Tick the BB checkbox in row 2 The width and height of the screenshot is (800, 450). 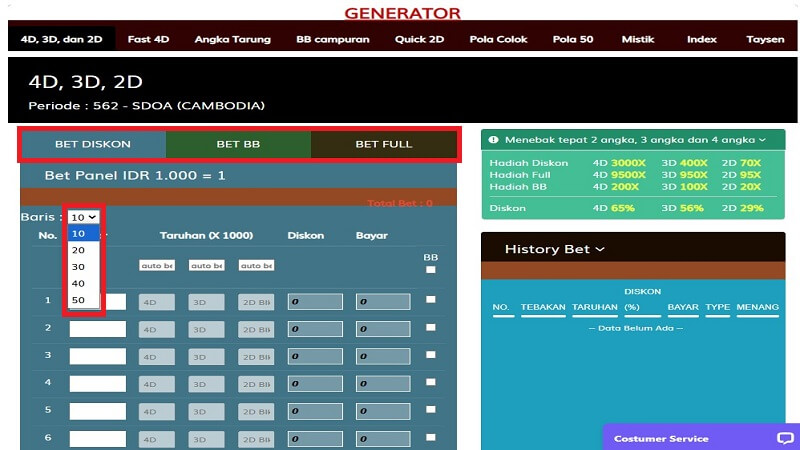pos(431,328)
